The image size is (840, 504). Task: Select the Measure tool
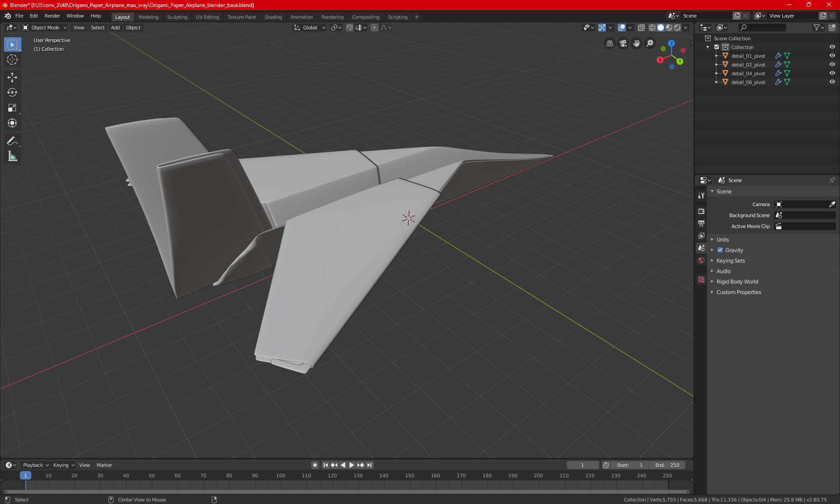click(12, 156)
